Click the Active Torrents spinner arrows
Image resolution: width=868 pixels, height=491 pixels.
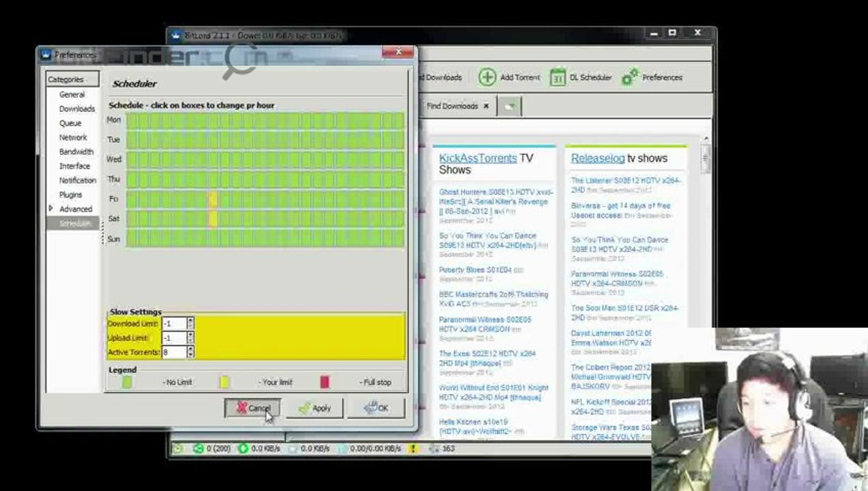190,352
